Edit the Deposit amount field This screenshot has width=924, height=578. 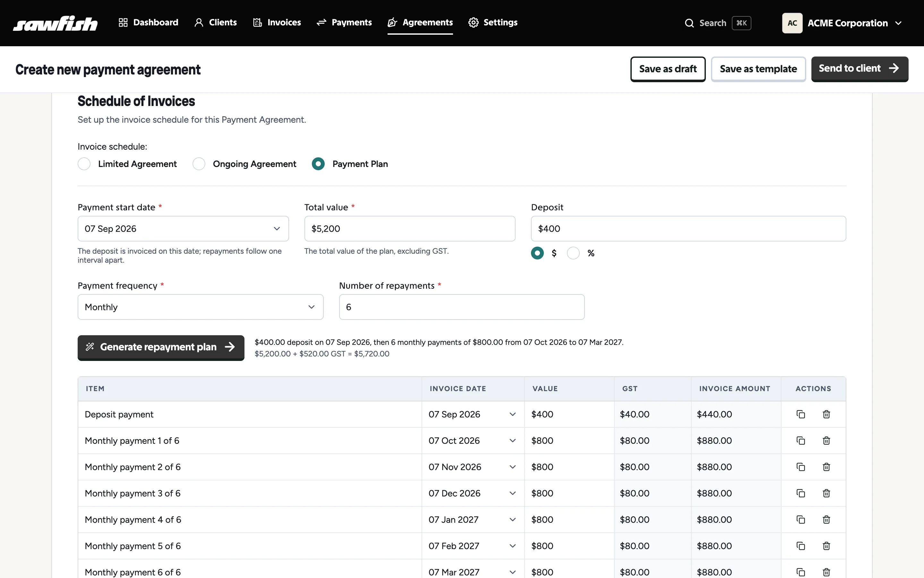coord(689,229)
